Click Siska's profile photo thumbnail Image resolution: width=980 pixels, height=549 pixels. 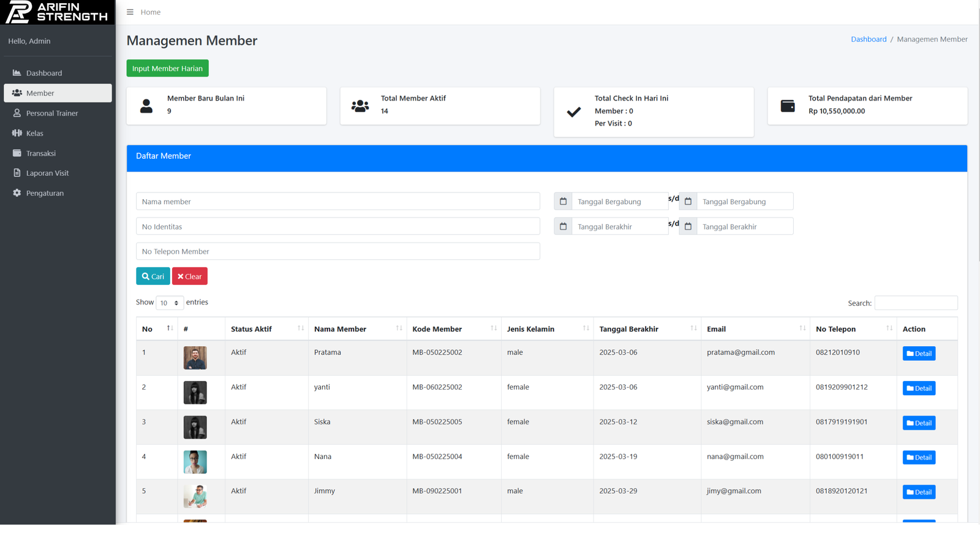point(195,427)
